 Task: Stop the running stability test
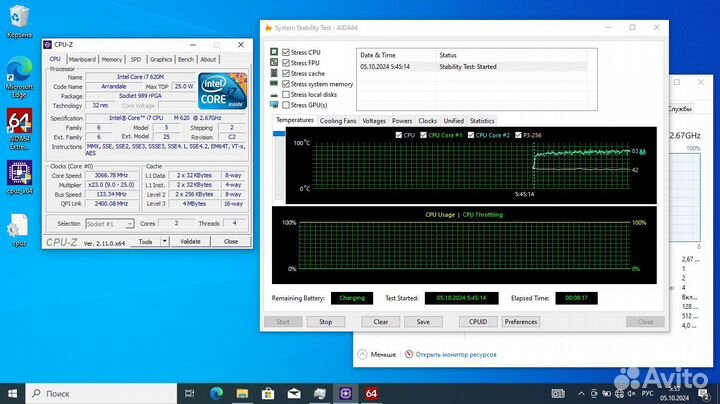[325, 322]
